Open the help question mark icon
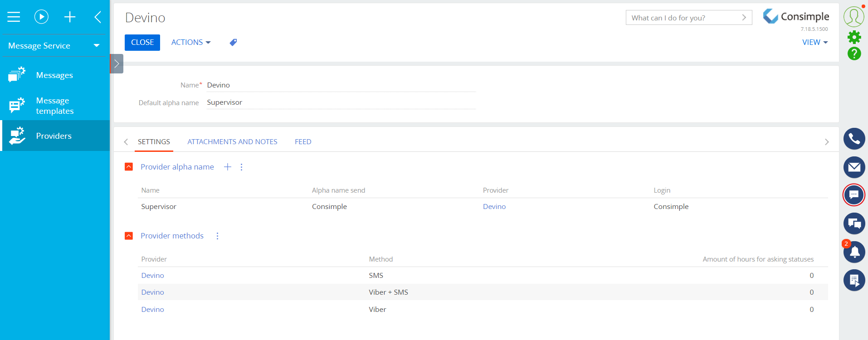 pos(854,53)
